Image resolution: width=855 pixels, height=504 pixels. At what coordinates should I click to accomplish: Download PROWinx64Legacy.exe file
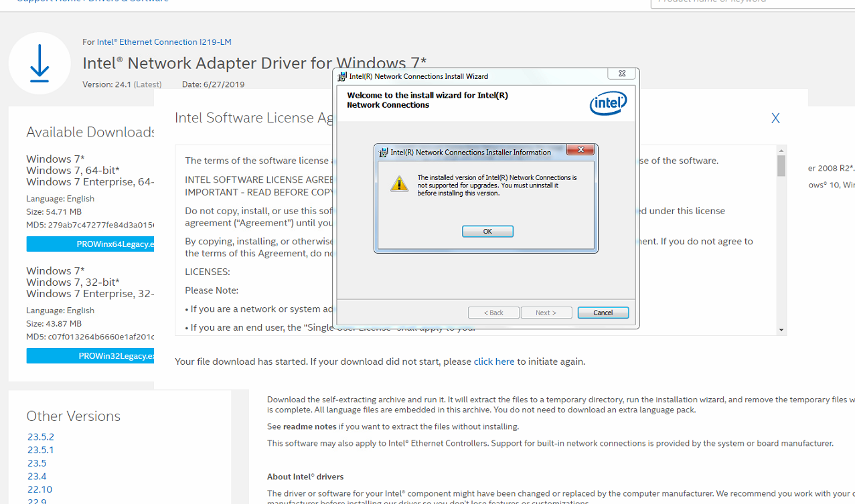[x=90, y=244]
